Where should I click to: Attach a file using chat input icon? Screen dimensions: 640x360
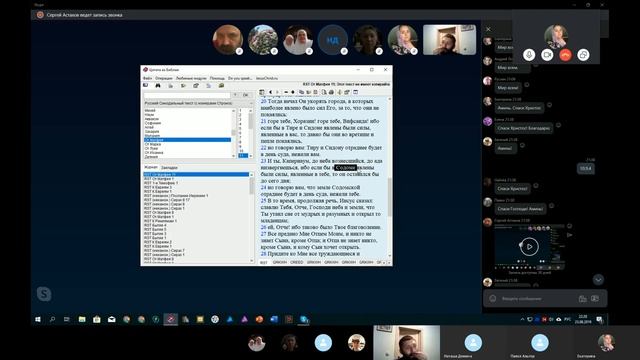582,299
